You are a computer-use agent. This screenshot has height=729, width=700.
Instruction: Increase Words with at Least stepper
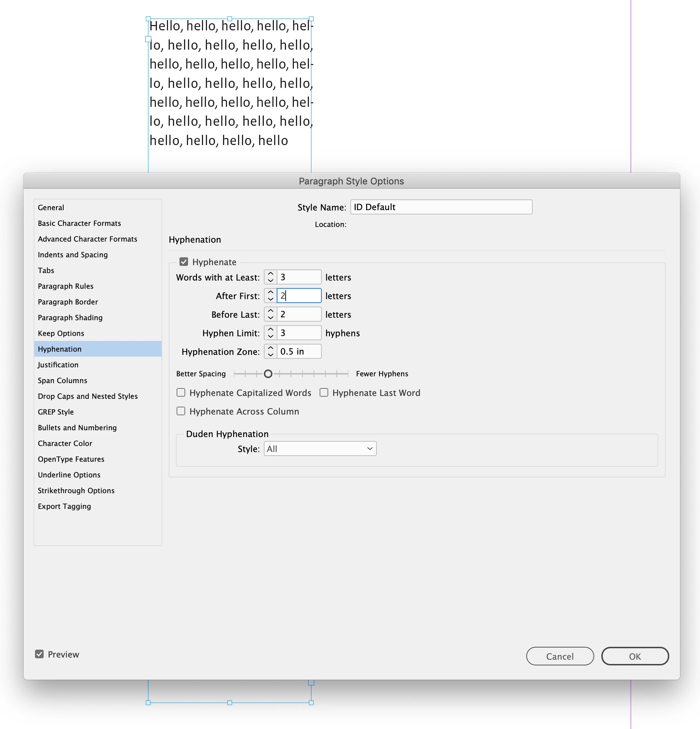[271, 274]
